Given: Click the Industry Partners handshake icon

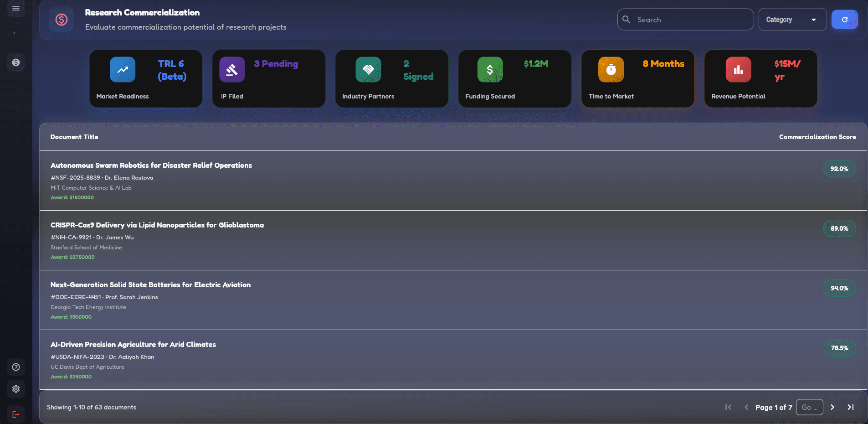Looking at the screenshot, I should tap(368, 70).
